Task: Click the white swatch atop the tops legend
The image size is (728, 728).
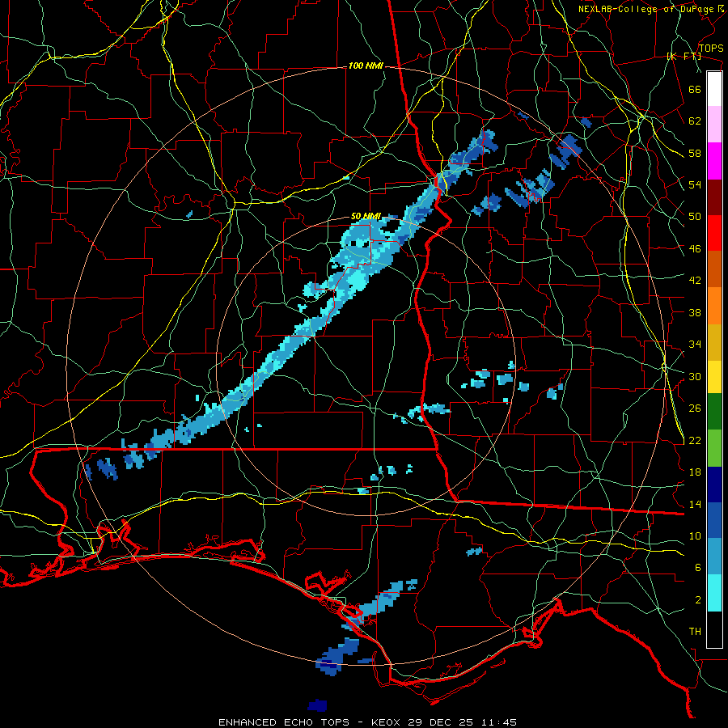Action: (x=714, y=89)
